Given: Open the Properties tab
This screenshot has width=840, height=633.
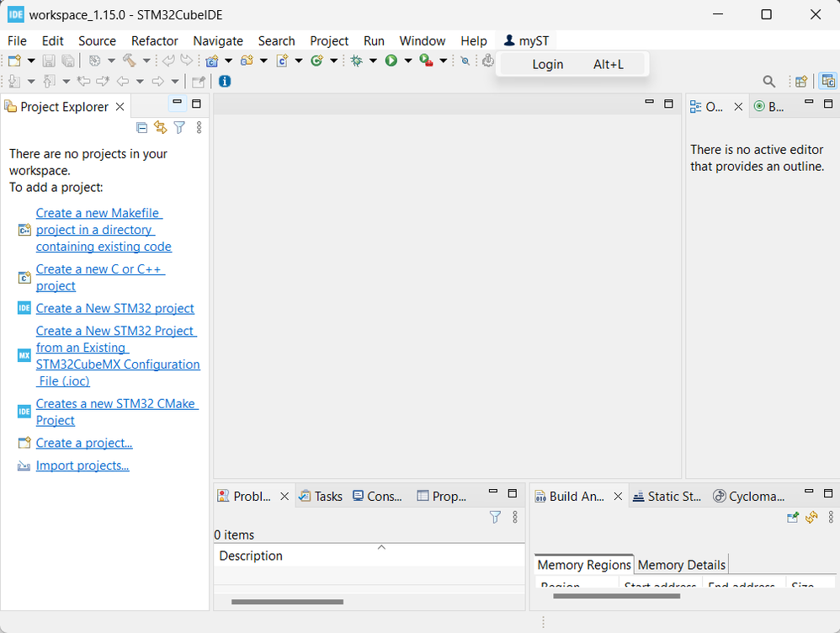Looking at the screenshot, I should pos(442,497).
